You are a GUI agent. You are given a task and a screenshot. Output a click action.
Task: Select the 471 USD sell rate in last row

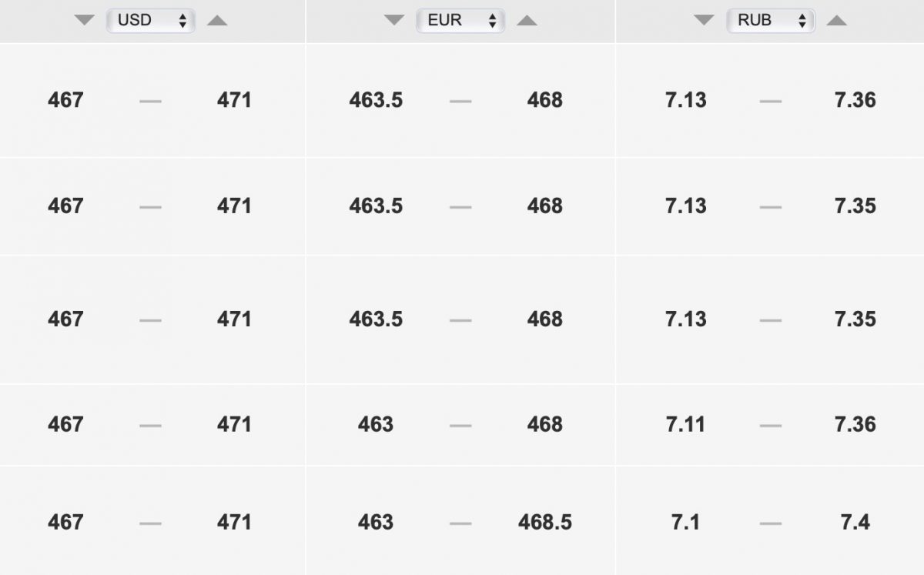(x=234, y=522)
